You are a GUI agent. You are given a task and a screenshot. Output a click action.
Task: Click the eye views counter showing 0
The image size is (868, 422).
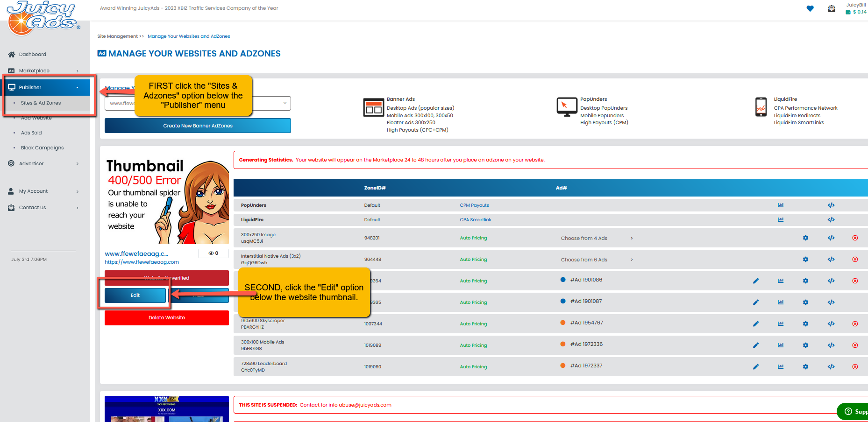[x=213, y=253]
